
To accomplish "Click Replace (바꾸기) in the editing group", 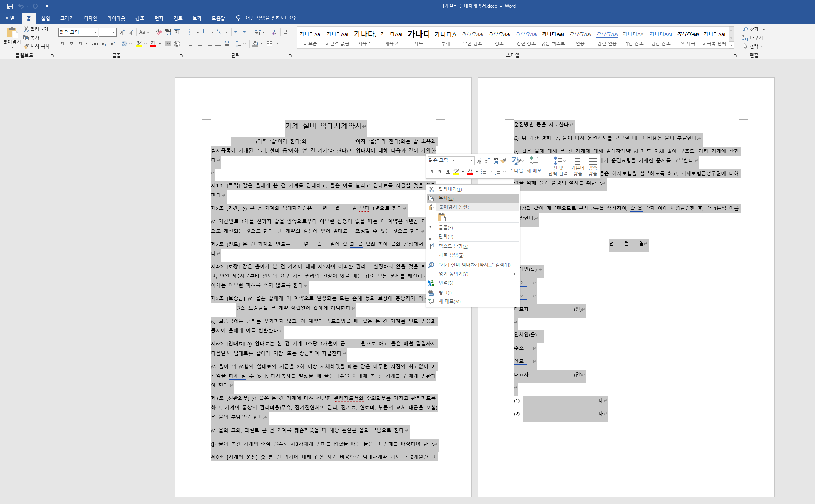I will [753, 38].
